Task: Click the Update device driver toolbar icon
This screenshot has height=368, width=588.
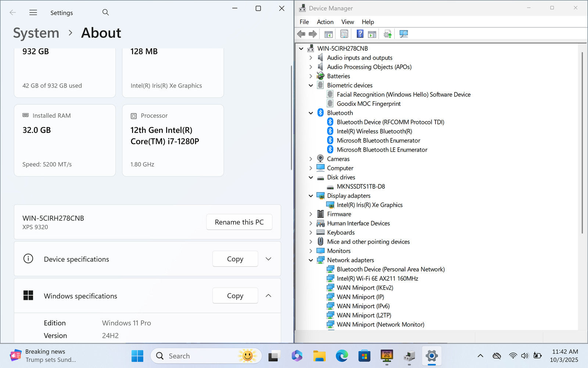Action: 387,34
